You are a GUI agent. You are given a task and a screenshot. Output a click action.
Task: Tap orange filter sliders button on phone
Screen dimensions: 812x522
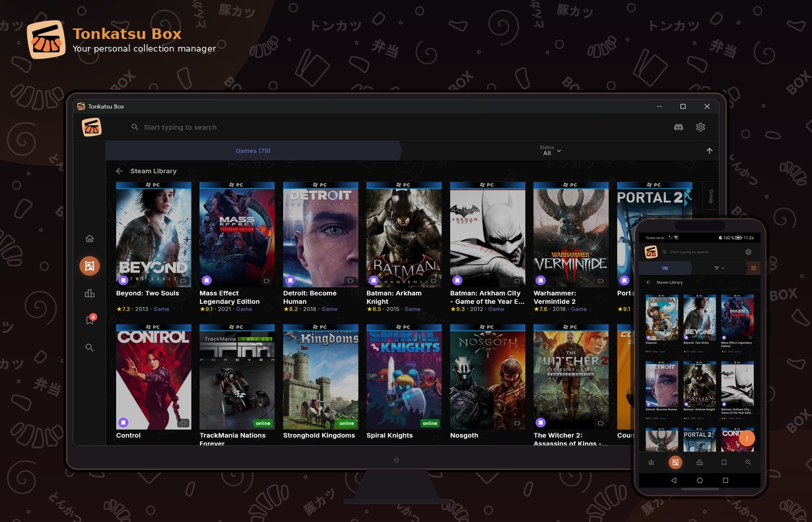click(753, 268)
